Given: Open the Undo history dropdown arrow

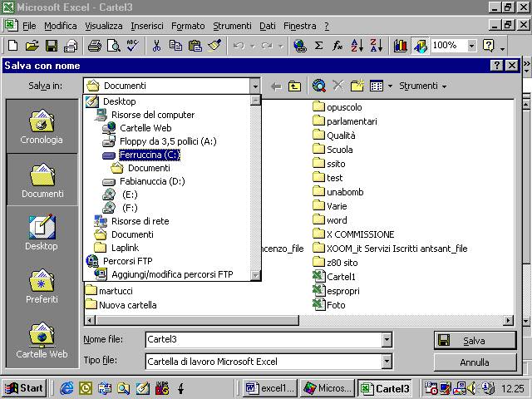Looking at the screenshot, I should [x=253, y=46].
